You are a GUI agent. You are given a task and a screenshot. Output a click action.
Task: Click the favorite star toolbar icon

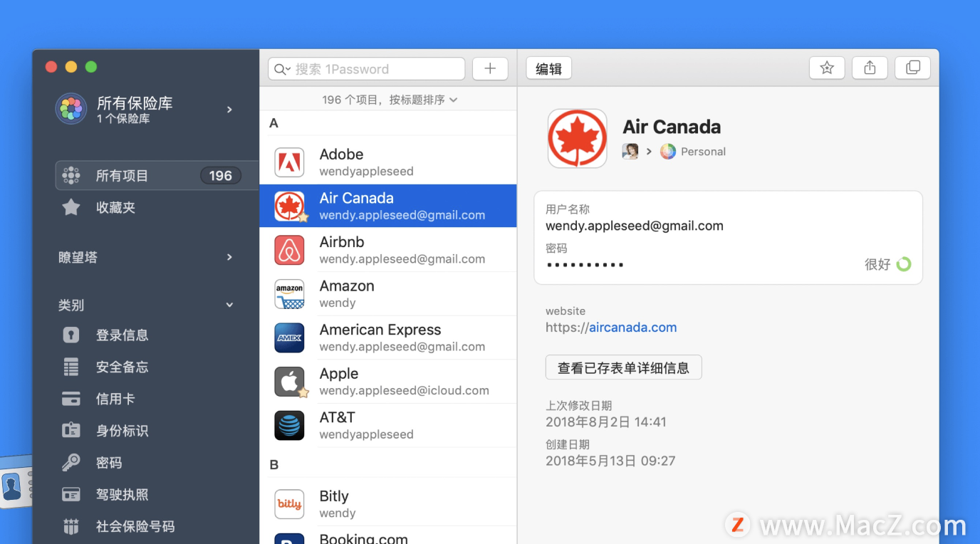click(827, 68)
